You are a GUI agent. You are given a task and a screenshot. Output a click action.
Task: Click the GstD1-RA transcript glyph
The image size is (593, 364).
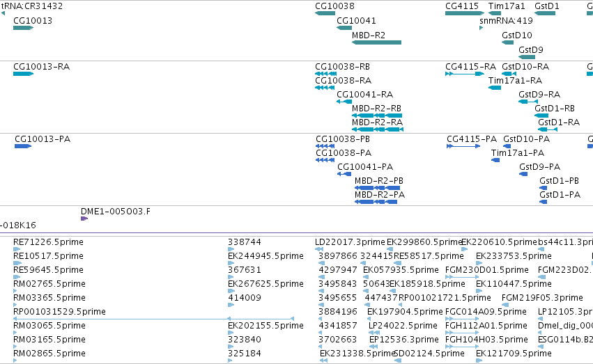[548, 129]
